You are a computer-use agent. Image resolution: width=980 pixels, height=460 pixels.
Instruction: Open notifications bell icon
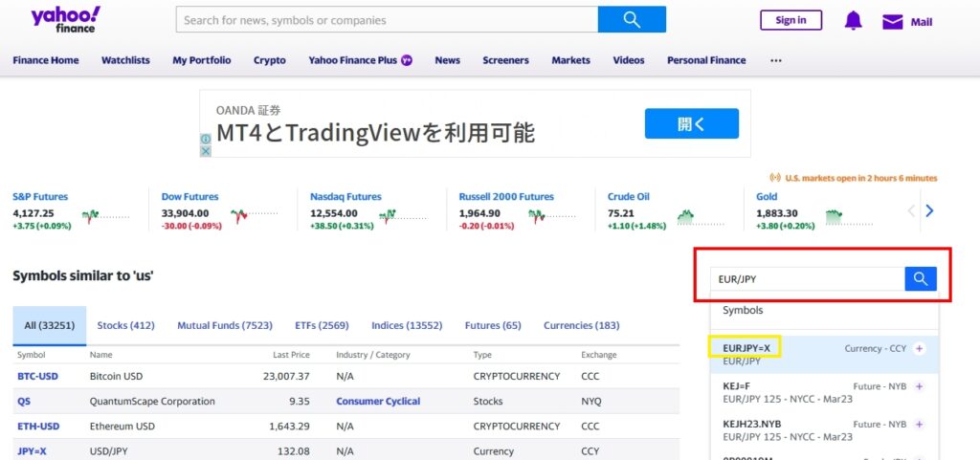point(853,21)
